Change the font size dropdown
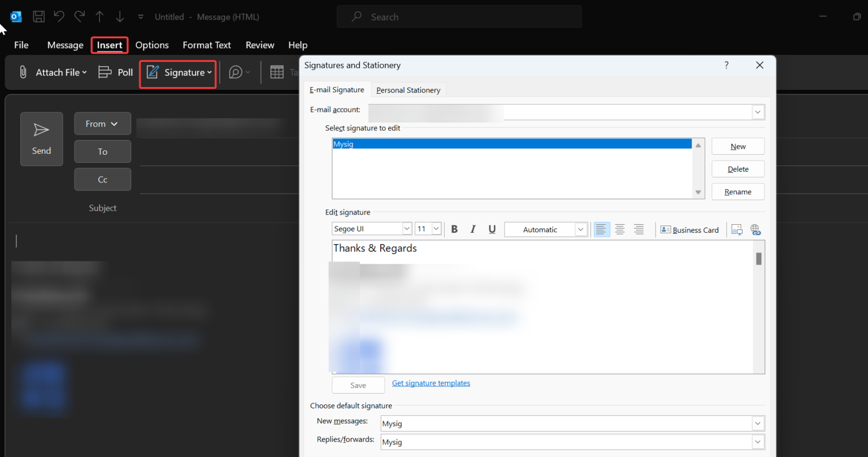The image size is (868, 457). (x=436, y=228)
